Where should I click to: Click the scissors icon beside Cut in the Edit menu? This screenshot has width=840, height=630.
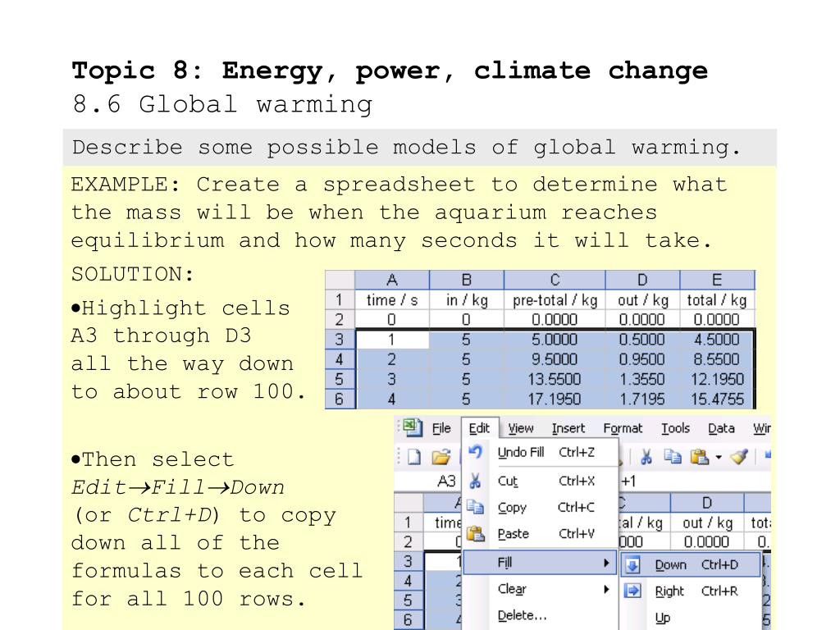click(x=475, y=481)
